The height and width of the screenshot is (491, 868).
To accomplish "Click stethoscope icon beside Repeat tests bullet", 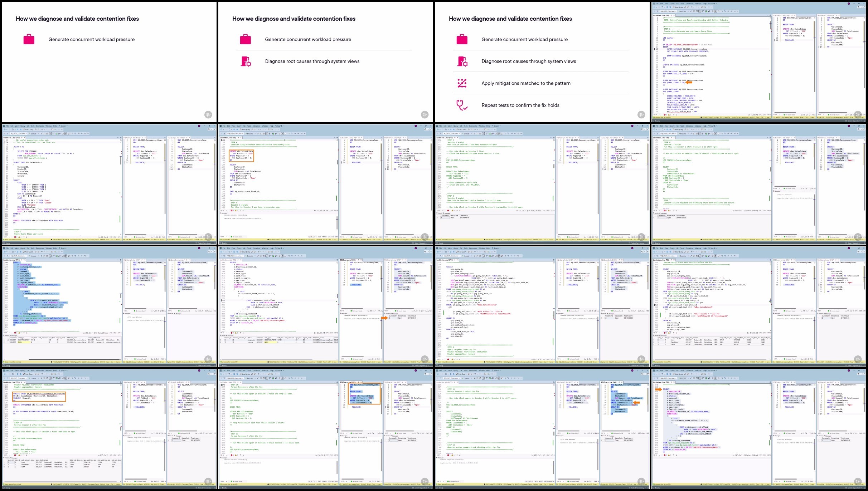I will coord(462,105).
